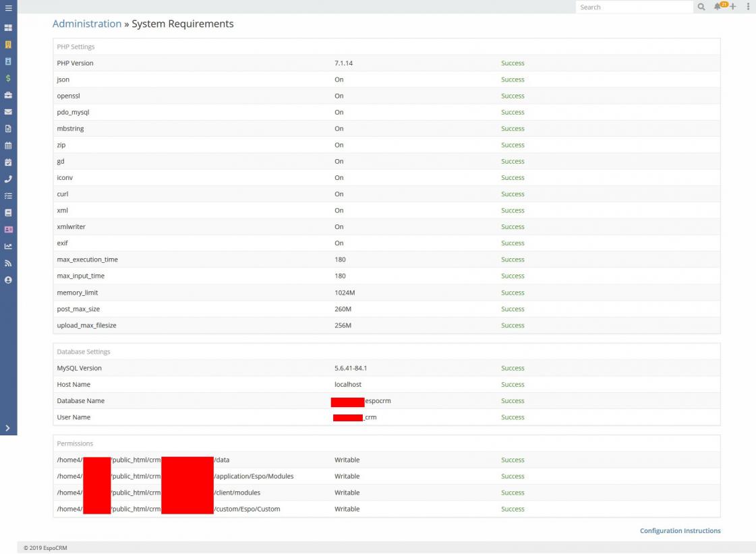Go to Administration breadcrumb link
Screen dimensions: 756x554
point(87,24)
